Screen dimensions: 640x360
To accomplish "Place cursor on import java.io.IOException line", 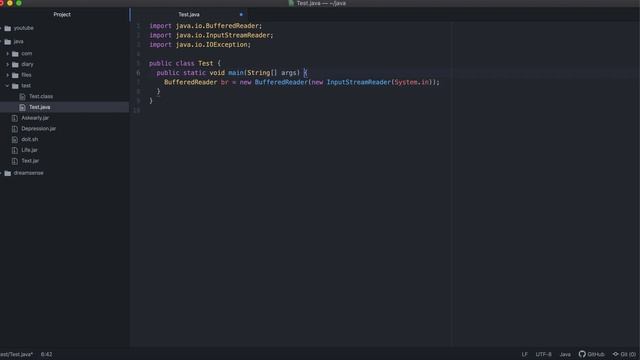I will click(x=200, y=45).
